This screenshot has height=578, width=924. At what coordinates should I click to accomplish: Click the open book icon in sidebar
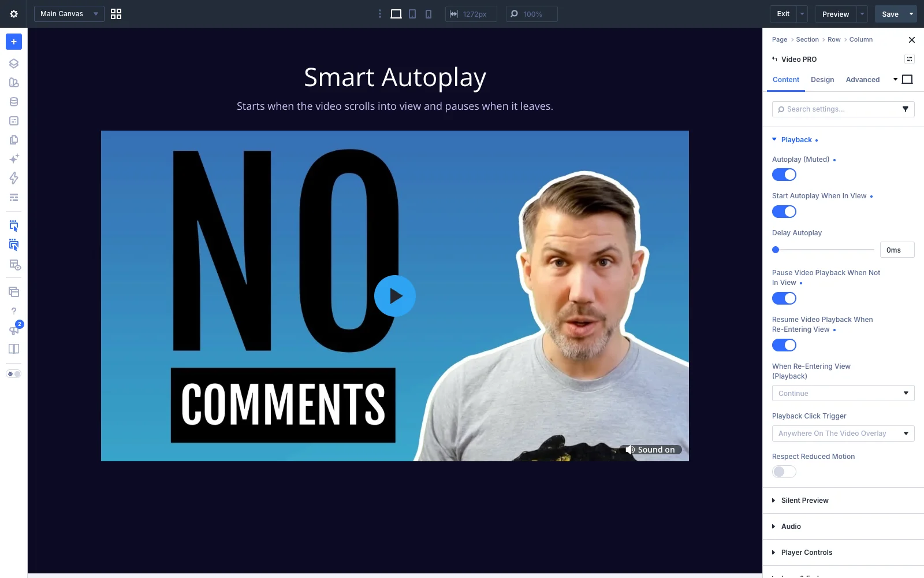pos(14,349)
